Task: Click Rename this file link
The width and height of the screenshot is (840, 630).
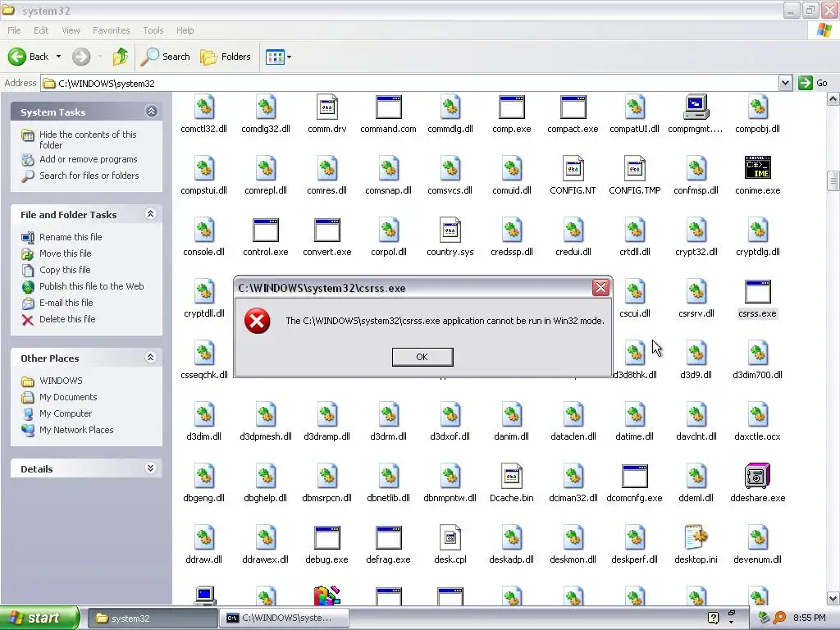Action: 71,237
